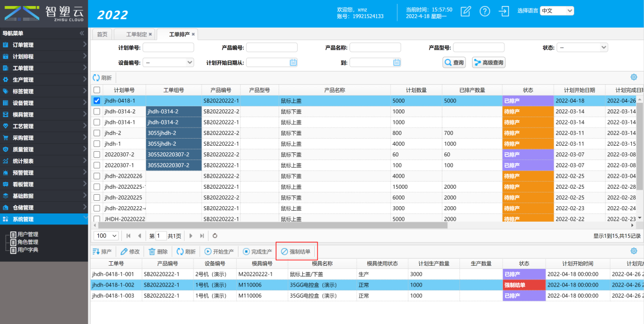Expand the 统计报表 menu
The height and width of the screenshot is (324, 644).
(x=44, y=161)
